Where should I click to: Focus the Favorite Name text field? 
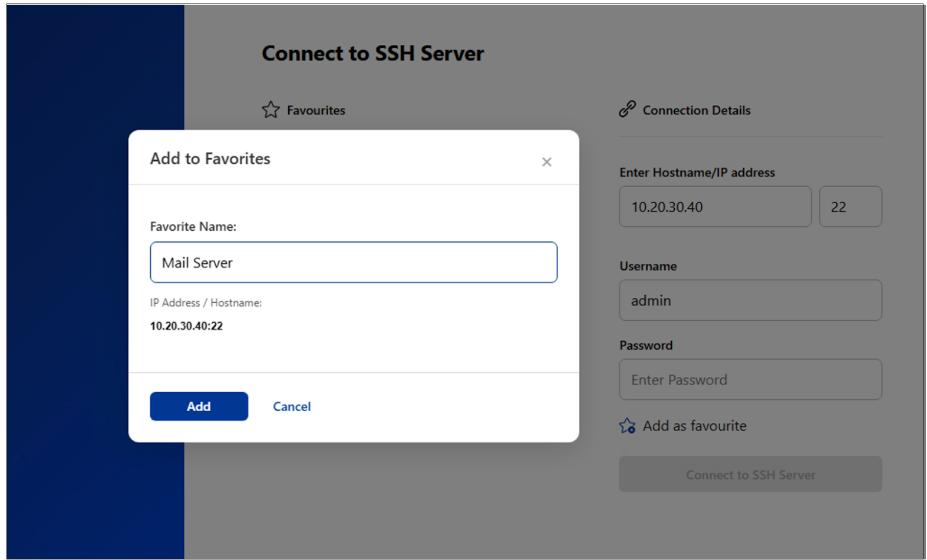(x=354, y=263)
